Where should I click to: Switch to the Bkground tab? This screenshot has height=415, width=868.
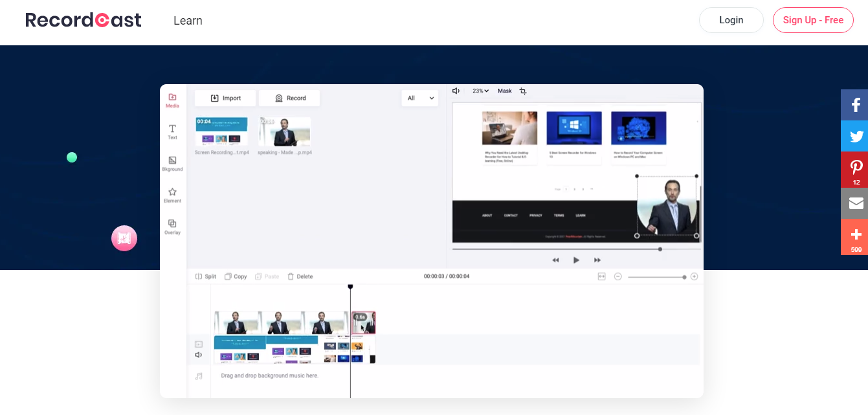[x=172, y=164]
